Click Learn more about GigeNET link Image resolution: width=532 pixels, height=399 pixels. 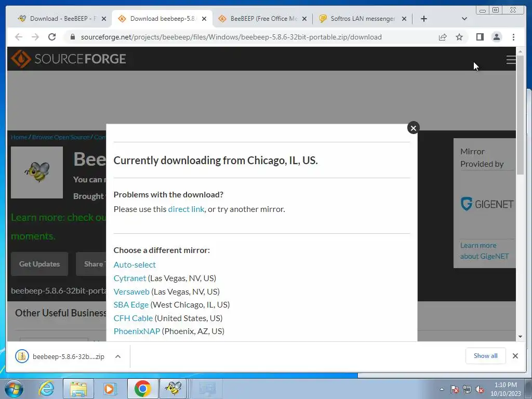pos(485,251)
